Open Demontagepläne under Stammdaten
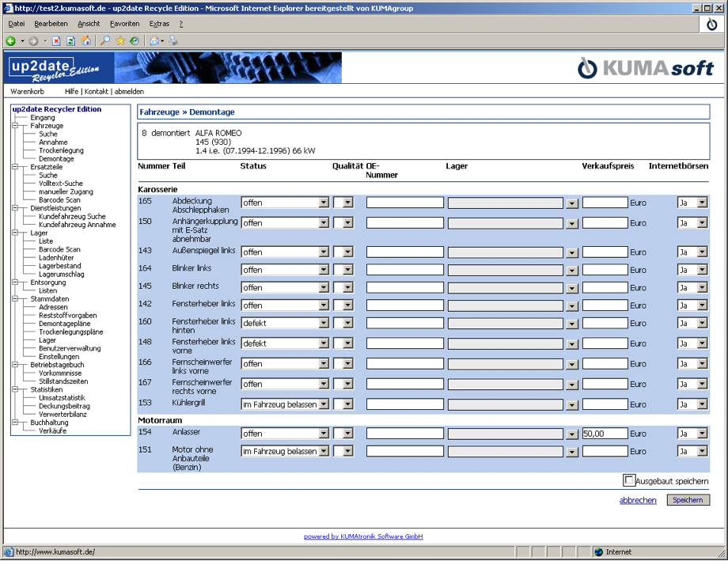Screen dimensions: 728x561 pos(65,324)
